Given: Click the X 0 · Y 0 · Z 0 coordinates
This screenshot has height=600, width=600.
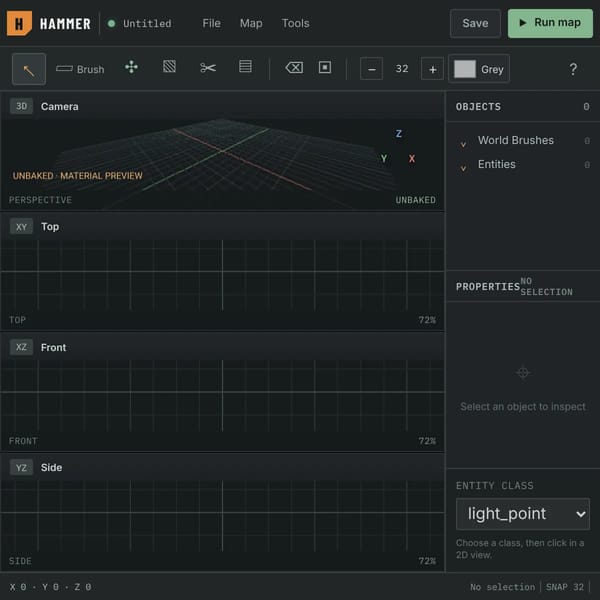Looking at the screenshot, I should pos(51,587).
